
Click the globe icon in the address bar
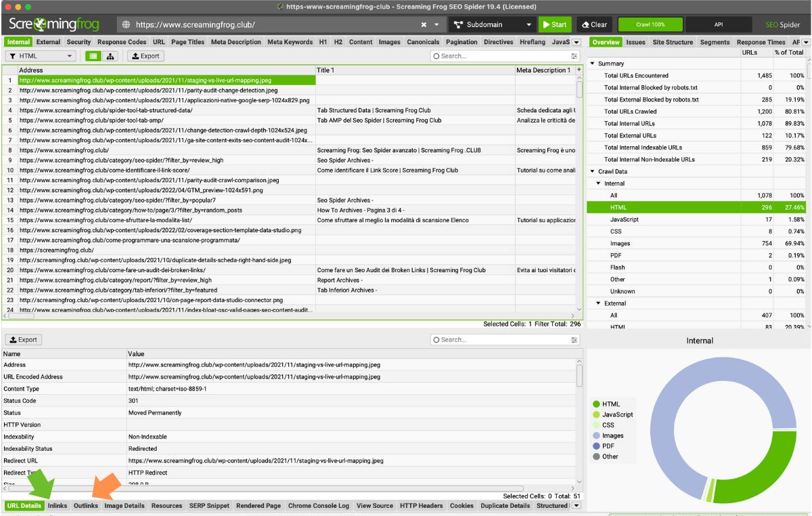[126, 24]
